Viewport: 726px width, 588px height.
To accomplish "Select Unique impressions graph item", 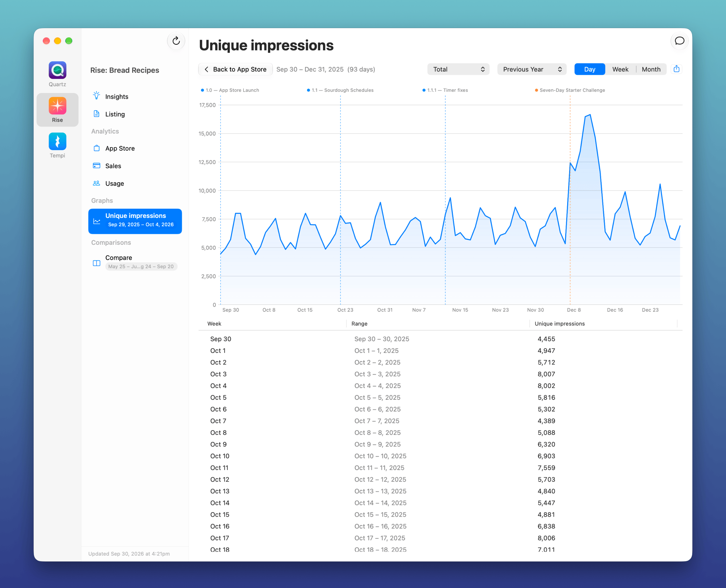I will [x=135, y=221].
